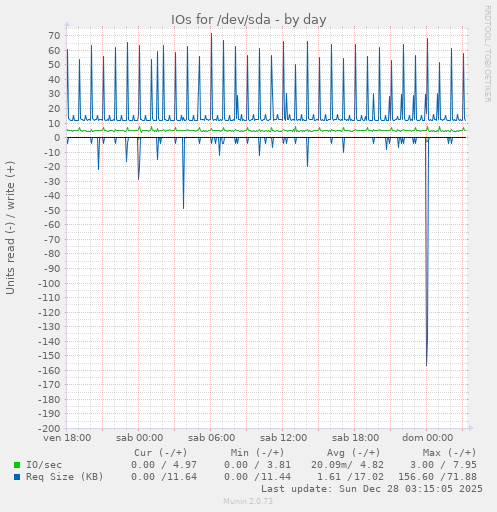Click the IO/sec current value '0.00 / 4.97'
497x512 pixels.
(x=164, y=465)
